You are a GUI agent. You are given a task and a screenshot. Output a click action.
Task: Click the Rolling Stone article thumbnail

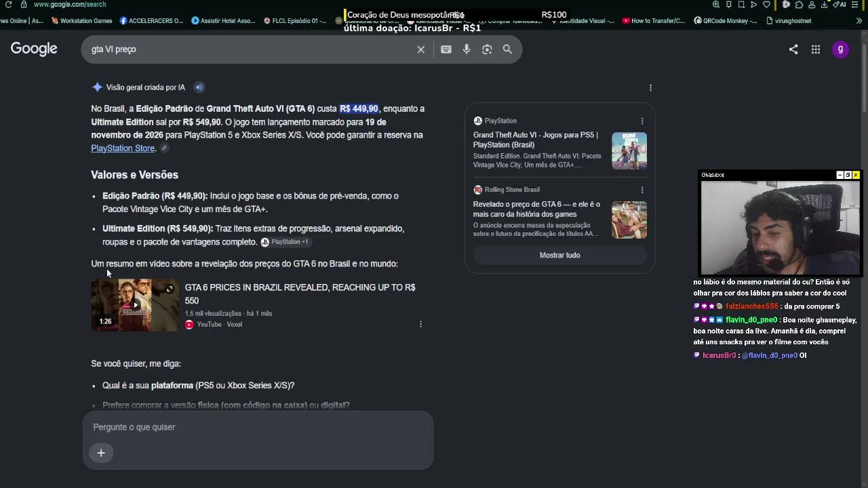pyautogui.click(x=629, y=220)
